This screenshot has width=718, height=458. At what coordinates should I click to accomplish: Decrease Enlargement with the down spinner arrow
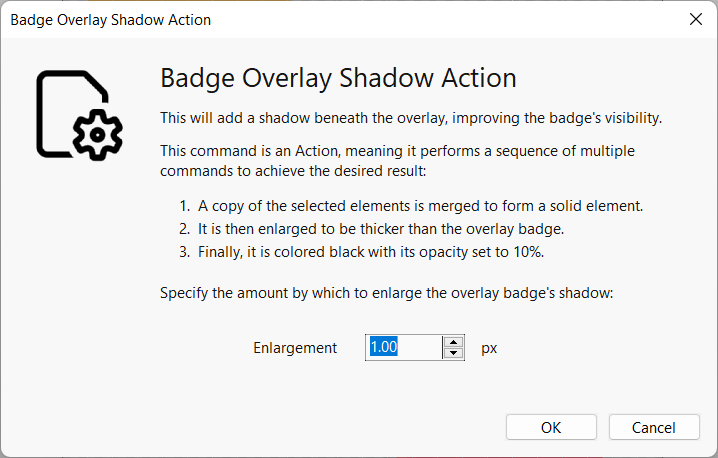pyautogui.click(x=454, y=353)
